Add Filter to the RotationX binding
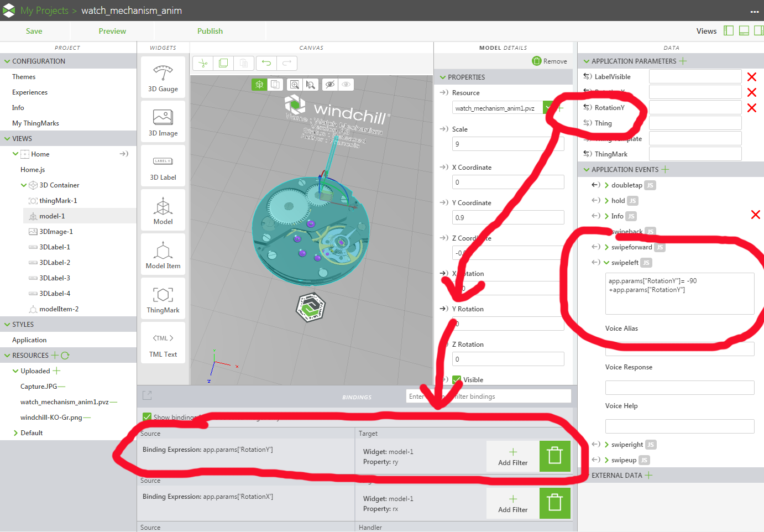 click(x=512, y=504)
